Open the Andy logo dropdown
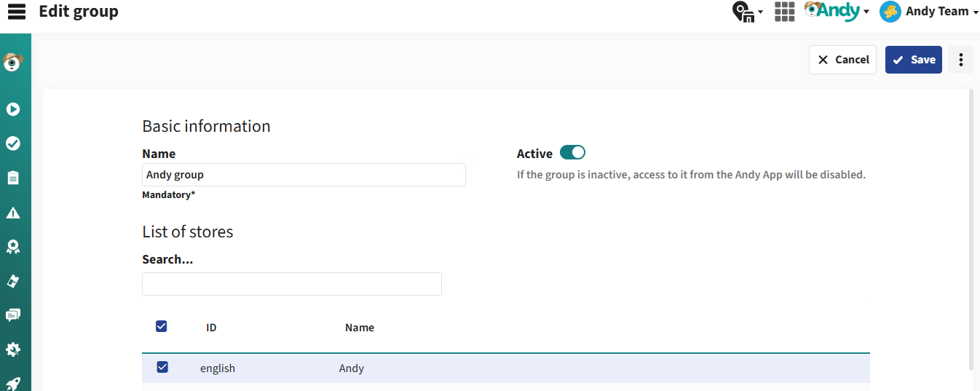This screenshot has height=391, width=980. [837, 11]
